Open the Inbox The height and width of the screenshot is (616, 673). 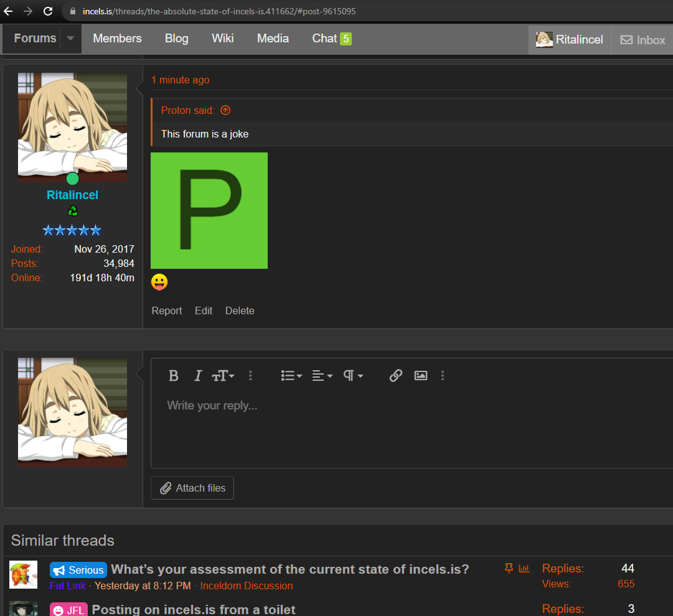click(x=642, y=40)
